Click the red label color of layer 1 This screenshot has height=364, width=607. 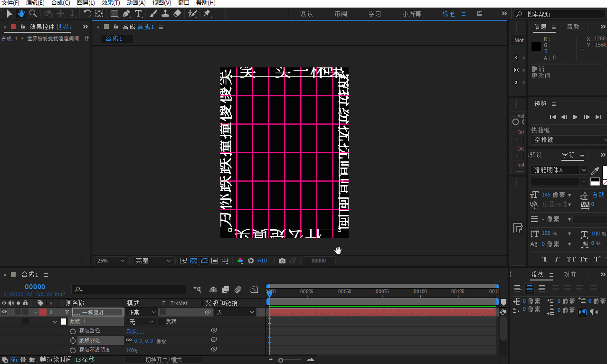point(43,312)
